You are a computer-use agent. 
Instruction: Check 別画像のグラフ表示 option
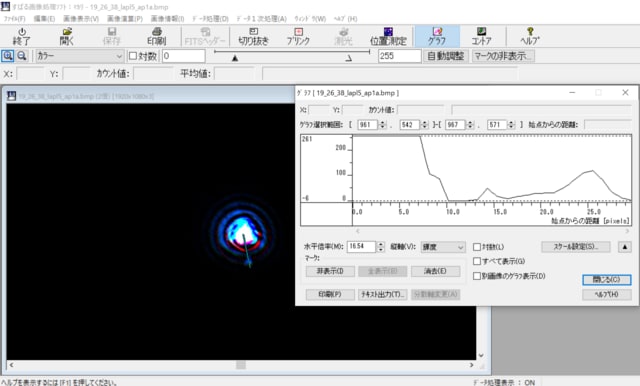pos(477,276)
